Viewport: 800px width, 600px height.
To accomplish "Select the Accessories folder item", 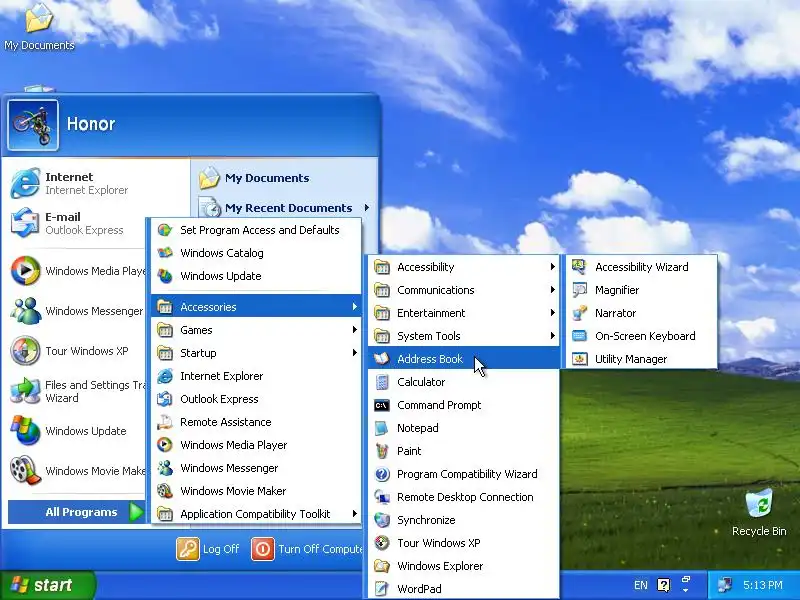I will point(256,307).
